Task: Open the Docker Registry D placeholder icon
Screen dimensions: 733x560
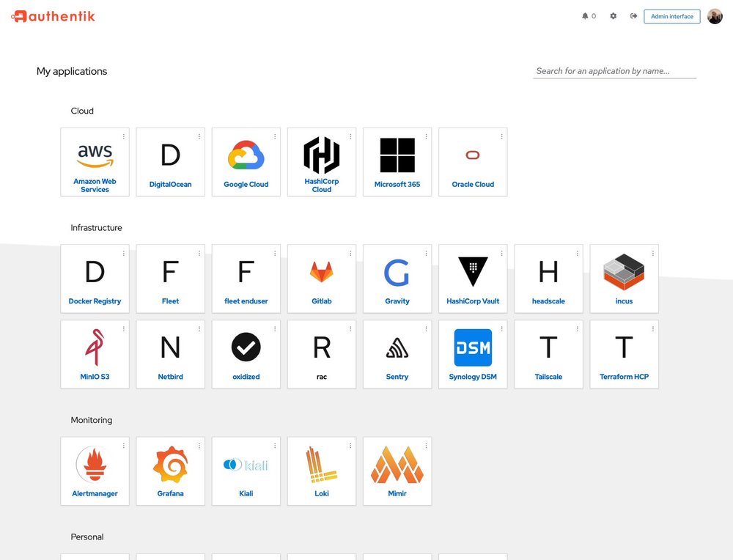Action: tap(95, 272)
